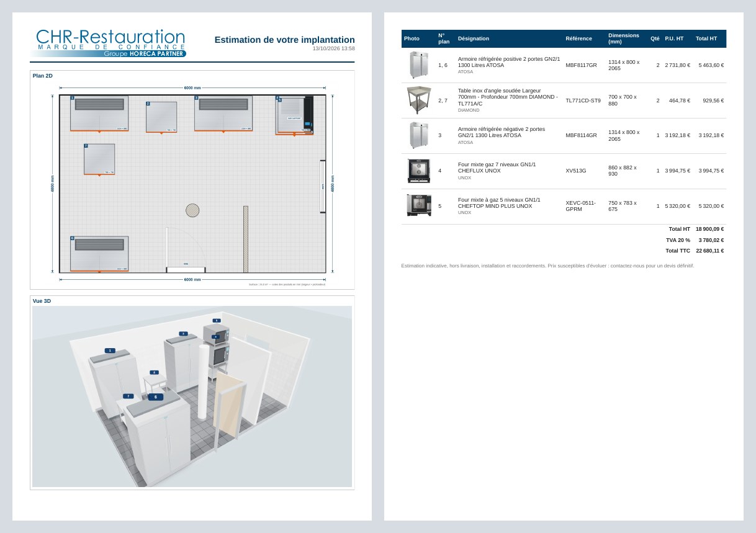Select the total HT amount '18 900,09 €'

coord(709,229)
